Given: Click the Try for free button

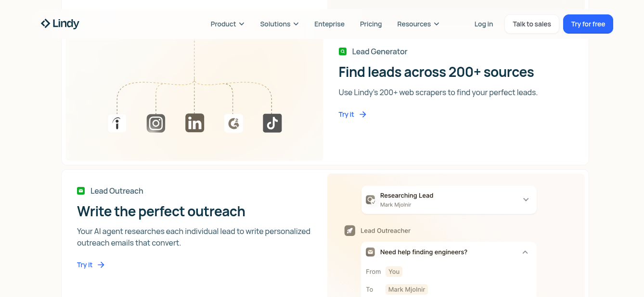Looking at the screenshot, I should pyautogui.click(x=588, y=24).
